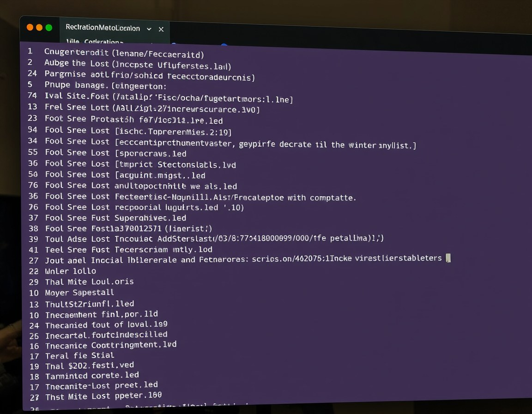Click the "Foot Sree Protast" line

coord(133,120)
